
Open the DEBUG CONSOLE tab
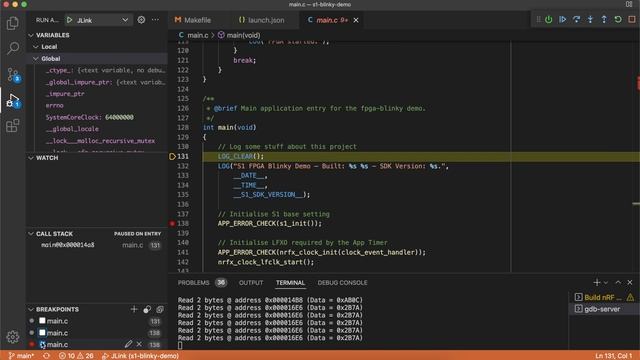coord(342,282)
